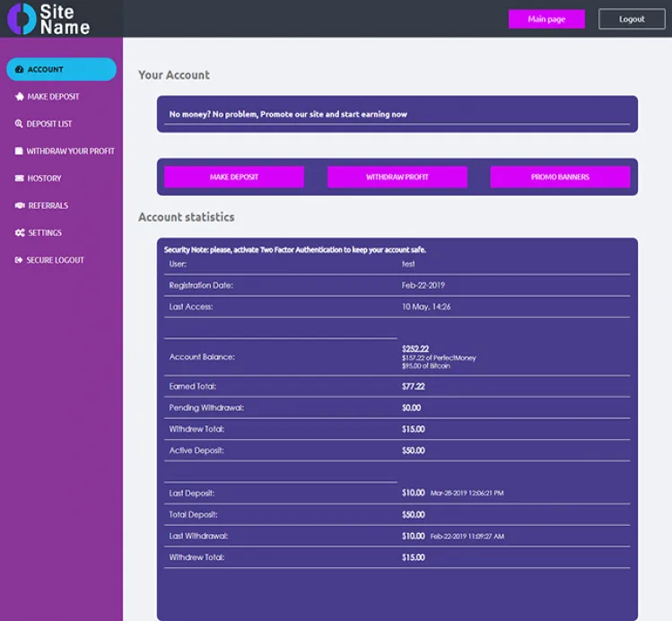Click the PROMO BANNERS button
Image resolution: width=672 pixels, height=621 pixels.
tap(560, 177)
